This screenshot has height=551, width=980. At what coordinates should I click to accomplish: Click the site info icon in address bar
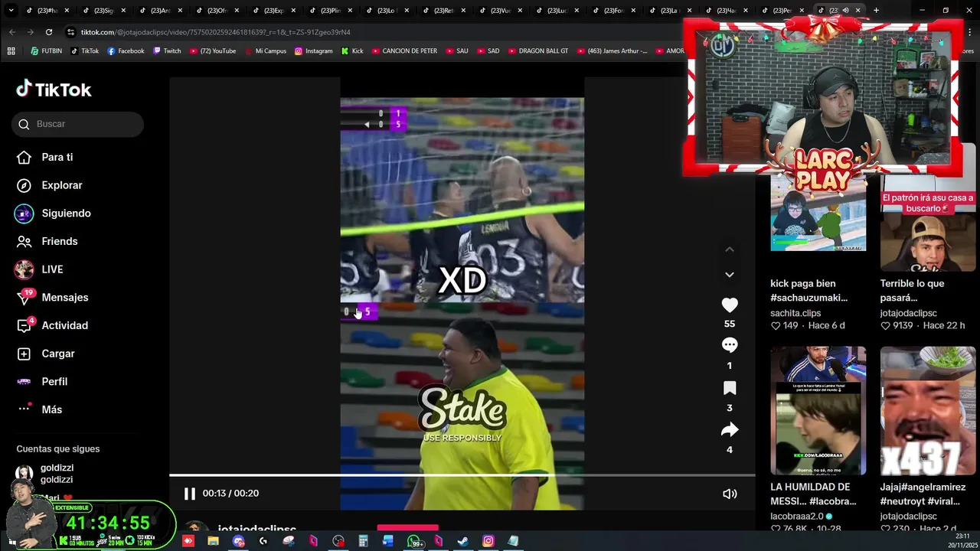(71, 32)
